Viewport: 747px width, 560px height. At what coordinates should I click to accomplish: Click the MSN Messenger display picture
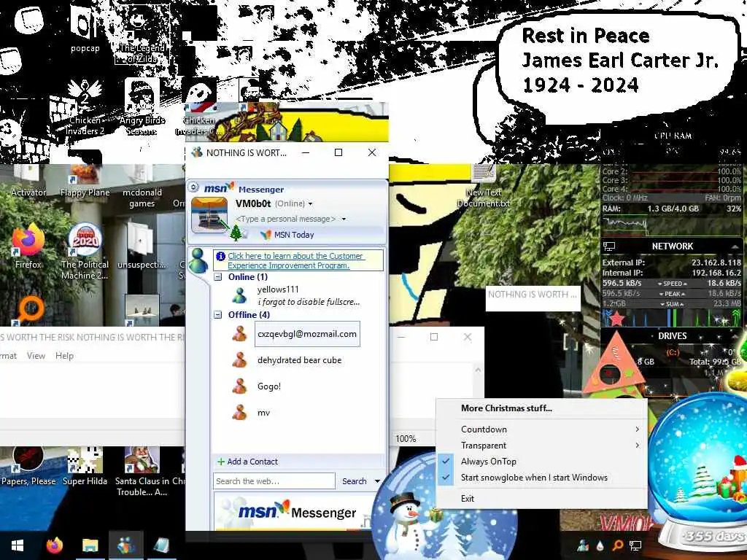point(209,215)
